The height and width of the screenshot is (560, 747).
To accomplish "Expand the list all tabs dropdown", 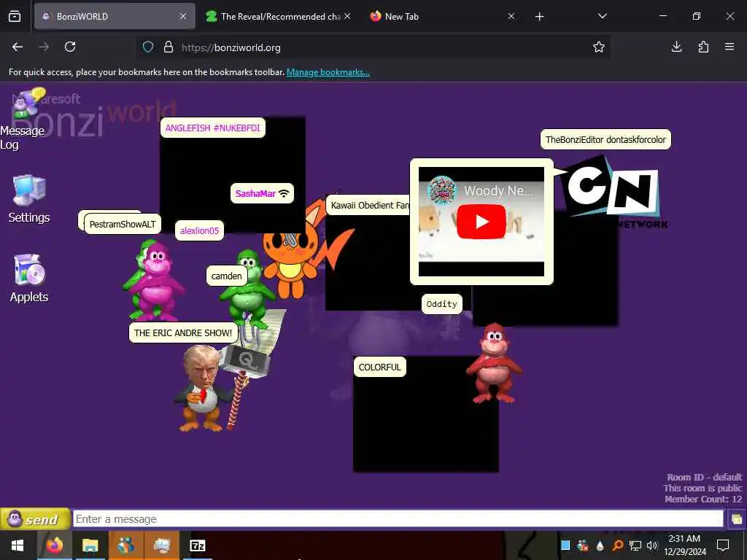I will click(602, 16).
